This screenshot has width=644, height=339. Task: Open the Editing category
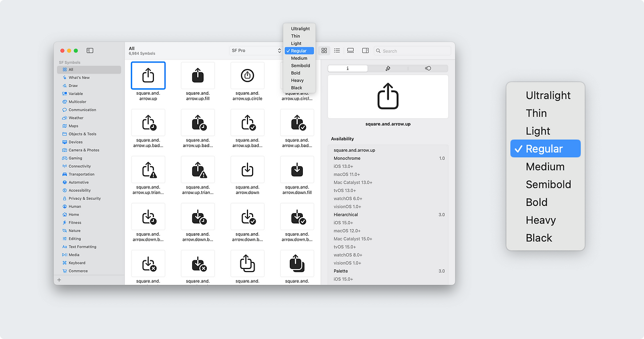(89, 239)
